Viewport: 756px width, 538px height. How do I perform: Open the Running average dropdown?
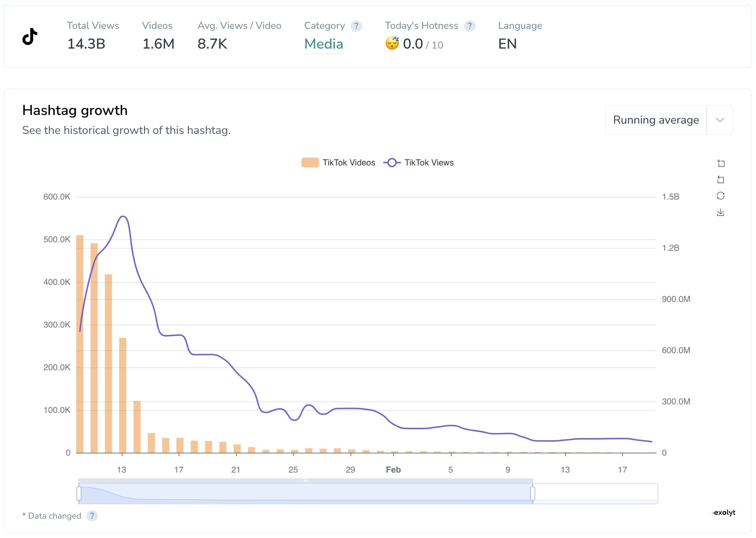[x=656, y=120]
